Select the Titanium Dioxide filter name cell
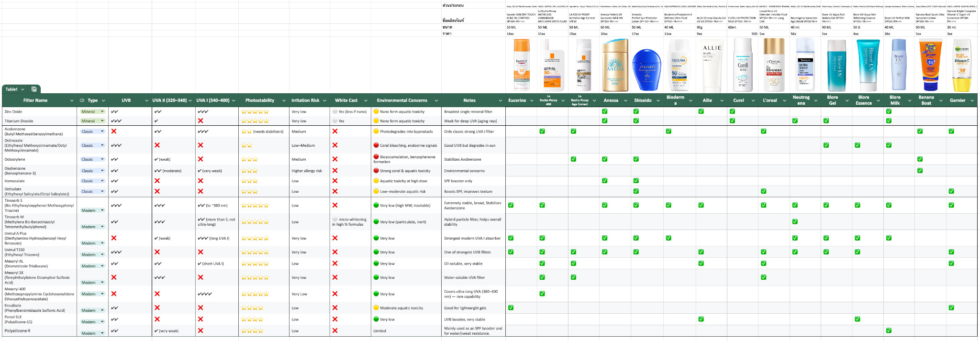This screenshot has width=980, height=341. click(39, 121)
